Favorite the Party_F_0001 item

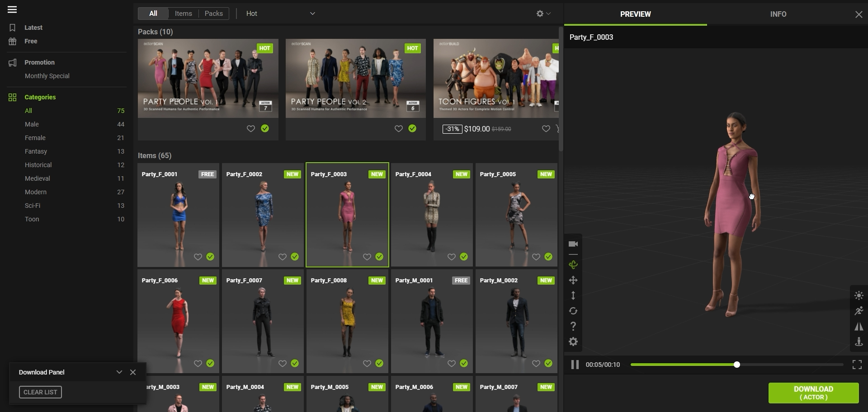pyautogui.click(x=198, y=257)
